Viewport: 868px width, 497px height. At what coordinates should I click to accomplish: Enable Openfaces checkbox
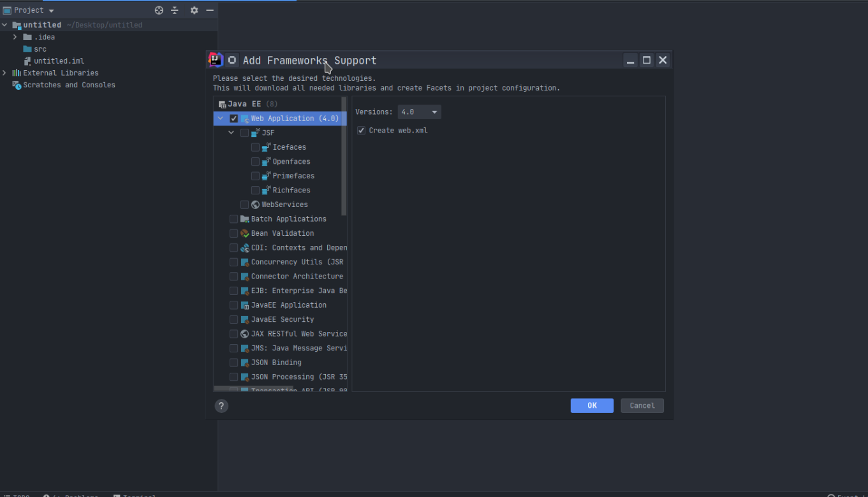coord(256,161)
